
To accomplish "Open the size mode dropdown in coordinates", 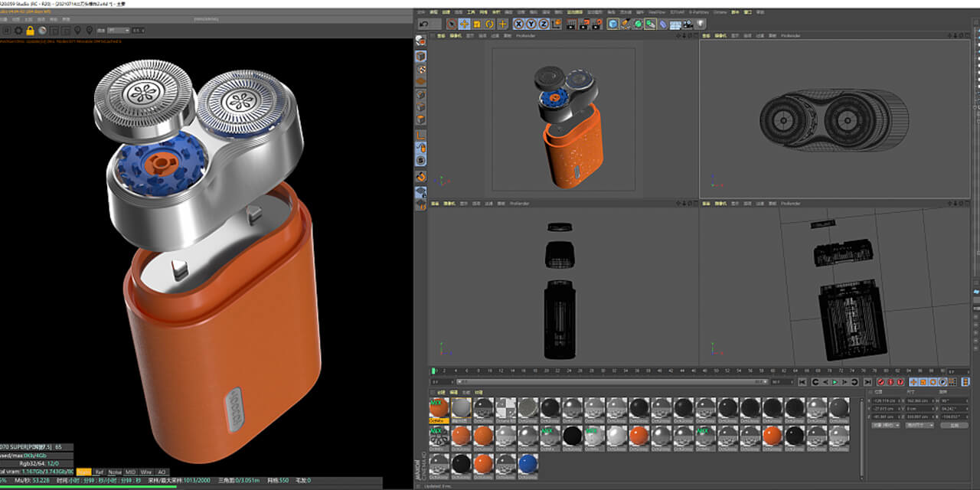I will coord(920,425).
